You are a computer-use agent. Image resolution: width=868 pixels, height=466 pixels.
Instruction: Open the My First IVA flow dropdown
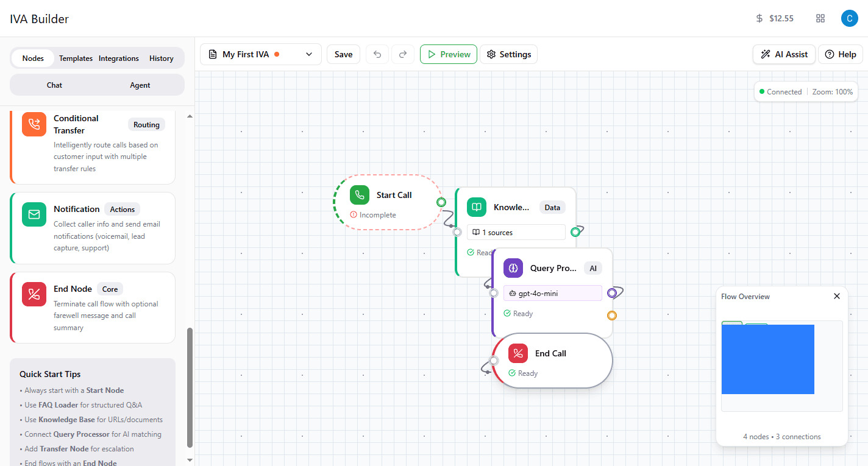pyautogui.click(x=260, y=54)
